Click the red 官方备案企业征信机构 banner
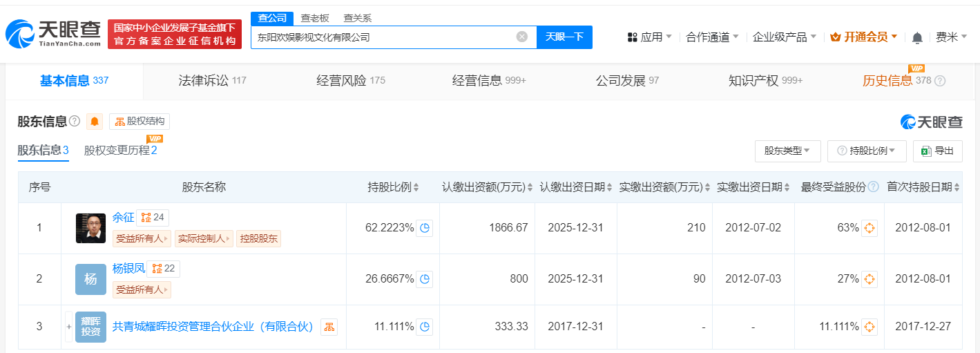This screenshot has width=980, height=353. [175, 34]
